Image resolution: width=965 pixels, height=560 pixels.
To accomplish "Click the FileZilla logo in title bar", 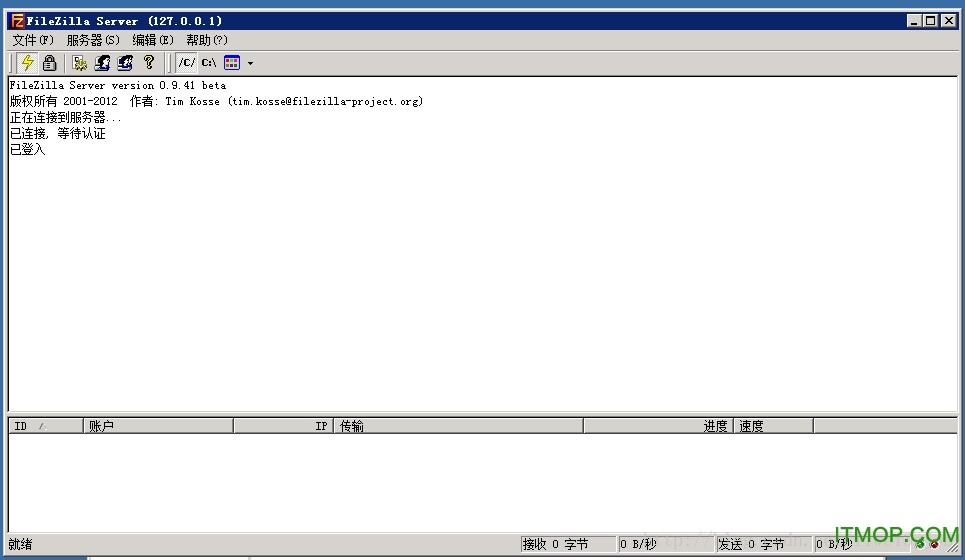I will [16, 21].
